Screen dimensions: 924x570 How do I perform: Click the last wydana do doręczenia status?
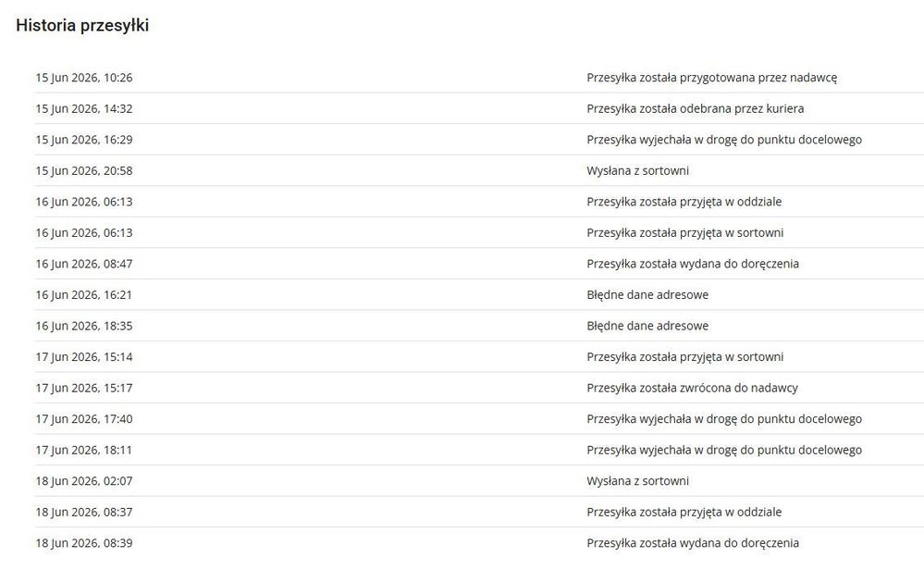693,543
